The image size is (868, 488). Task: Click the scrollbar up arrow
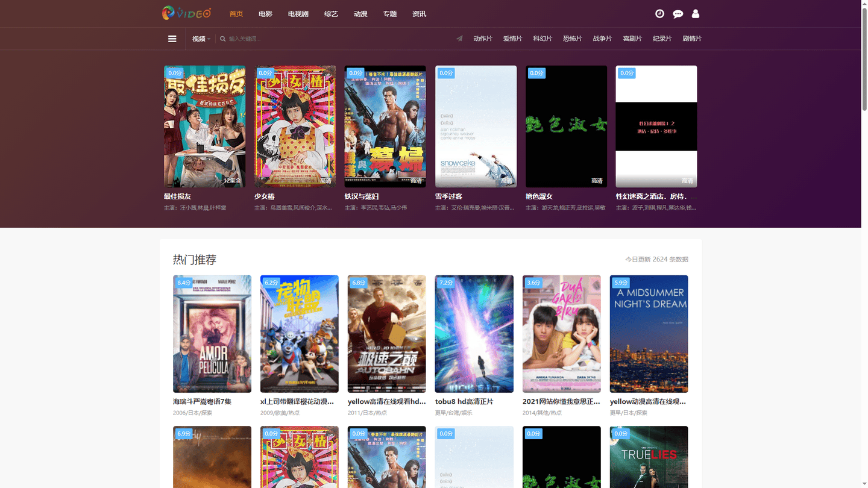864,4
